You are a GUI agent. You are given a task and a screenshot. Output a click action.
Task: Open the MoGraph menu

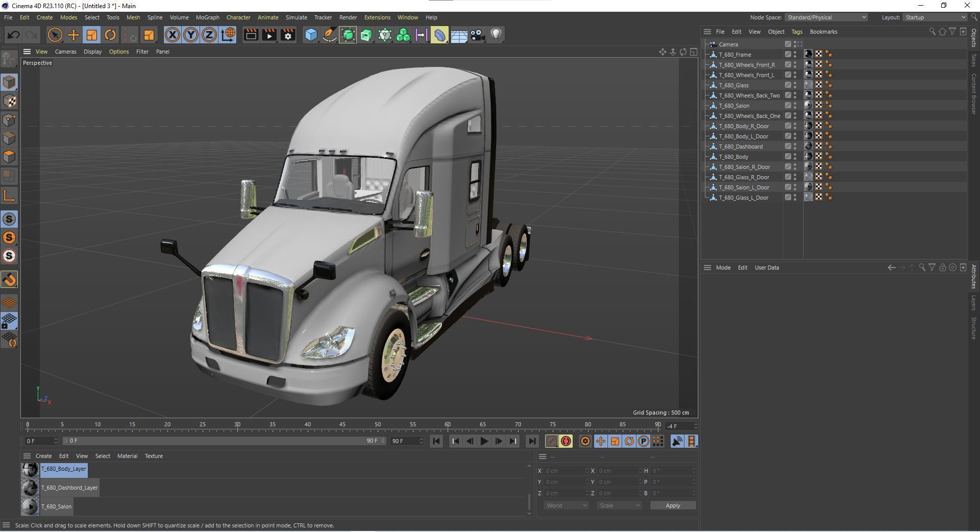[208, 17]
